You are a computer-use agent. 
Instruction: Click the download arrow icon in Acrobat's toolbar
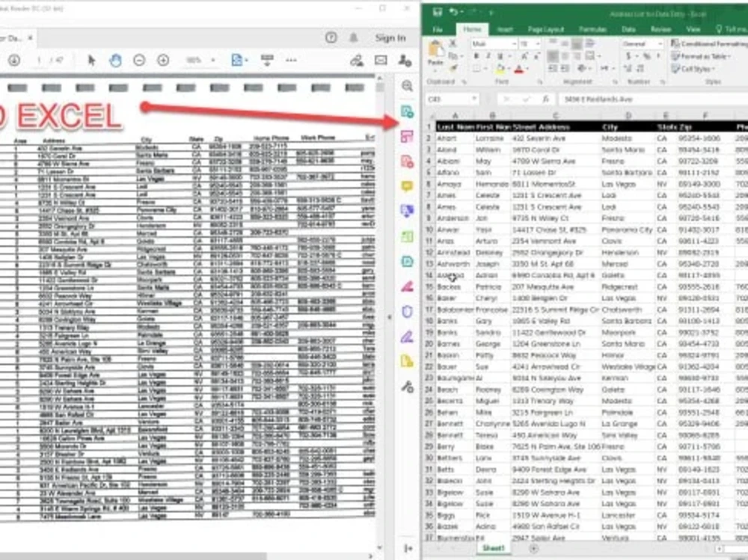click(13, 60)
